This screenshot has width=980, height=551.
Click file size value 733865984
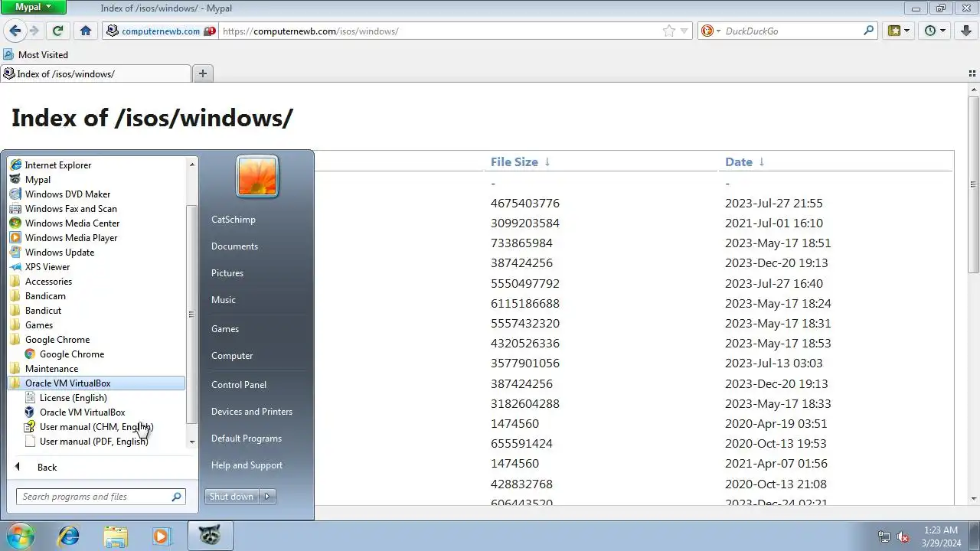[x=521, y=243]
